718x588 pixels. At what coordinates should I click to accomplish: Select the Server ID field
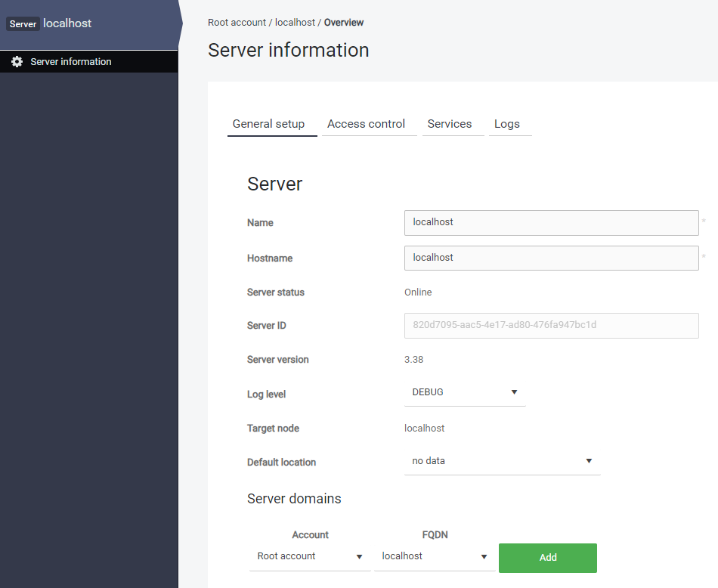[551, 326]
